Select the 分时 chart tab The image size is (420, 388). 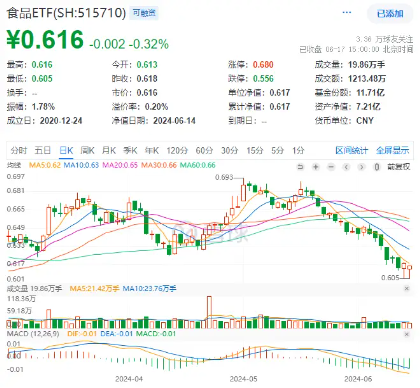tap(19, 150)
